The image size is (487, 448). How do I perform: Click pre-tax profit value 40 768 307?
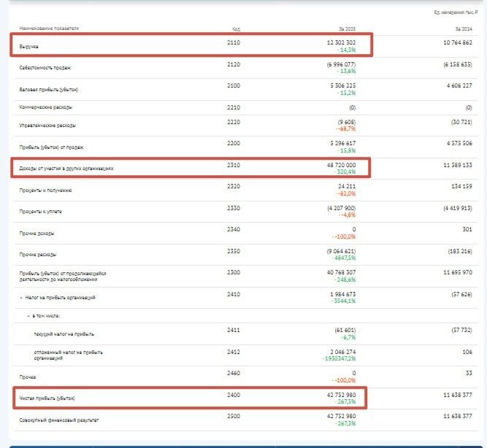tap(341, 272)
